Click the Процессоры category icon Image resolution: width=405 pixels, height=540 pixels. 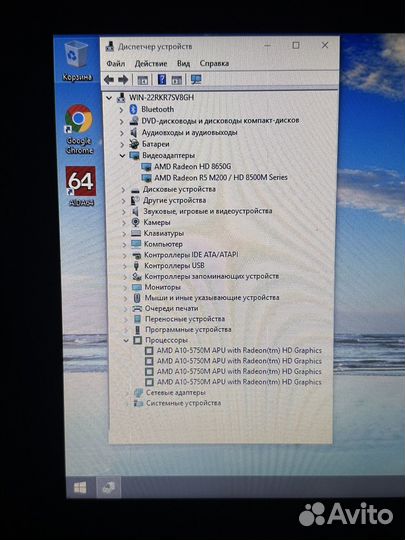click(137, 340)
